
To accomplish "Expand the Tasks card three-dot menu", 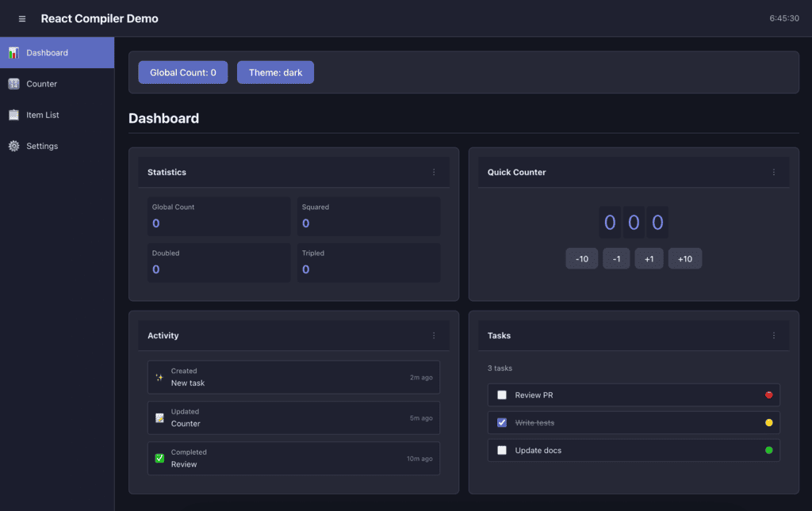I will coord(774,336).
